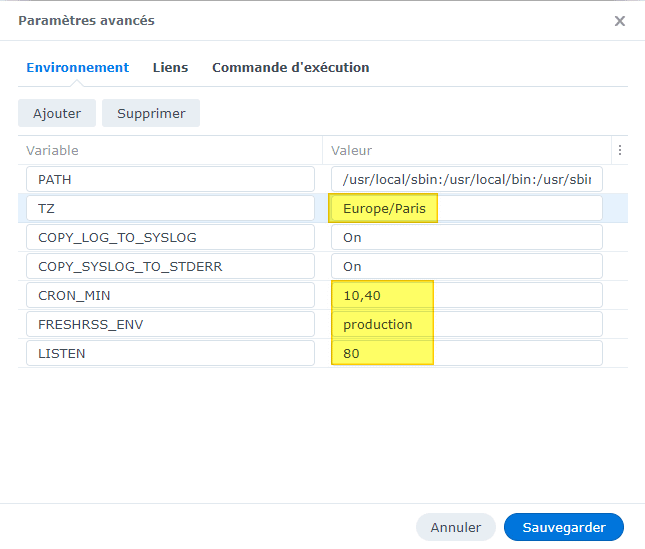Open the column options three-dot menu
Viewport: 645px width, 549px height.
(620, 150)
